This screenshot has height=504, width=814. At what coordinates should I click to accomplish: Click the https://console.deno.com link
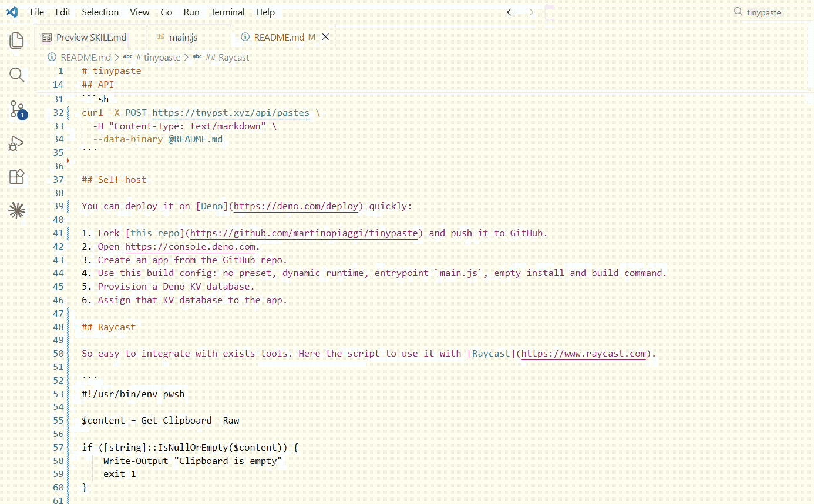190,247
